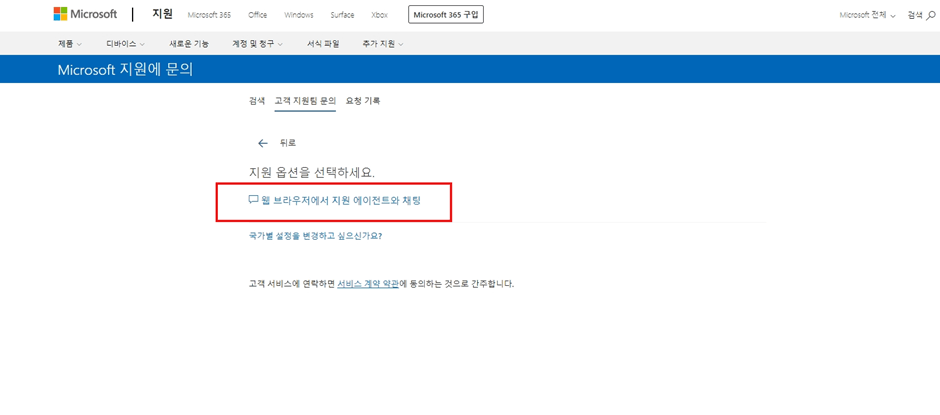Expand the 제품 dropdown menu

point(70,44)
